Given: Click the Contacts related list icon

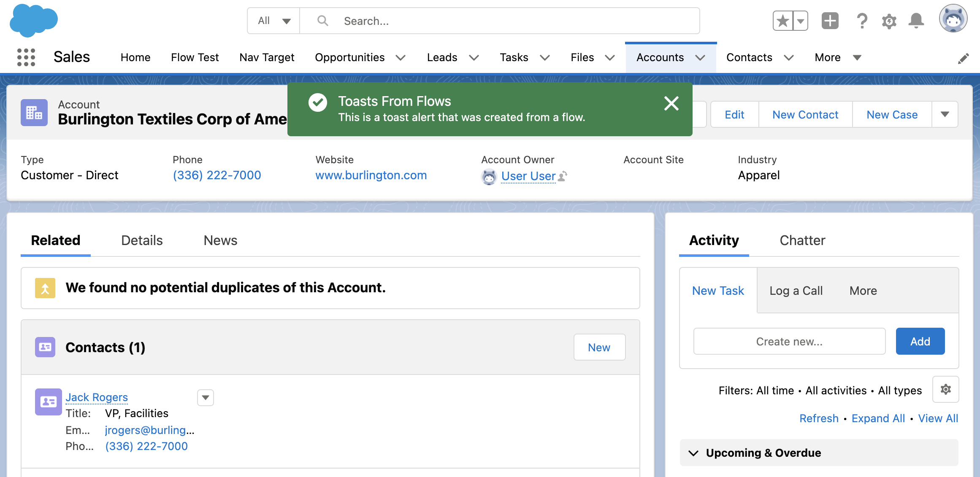Looking at the screenshot, I should pos(45,347).
